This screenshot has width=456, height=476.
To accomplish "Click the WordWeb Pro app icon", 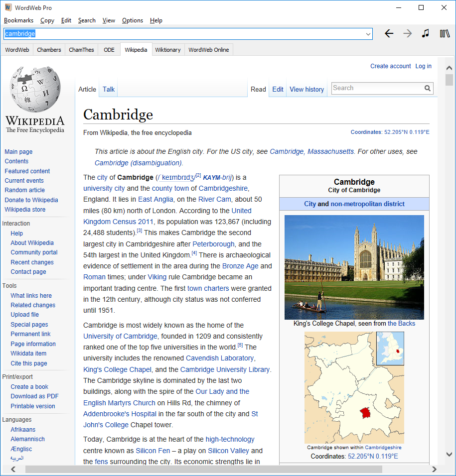I will 8,7.
